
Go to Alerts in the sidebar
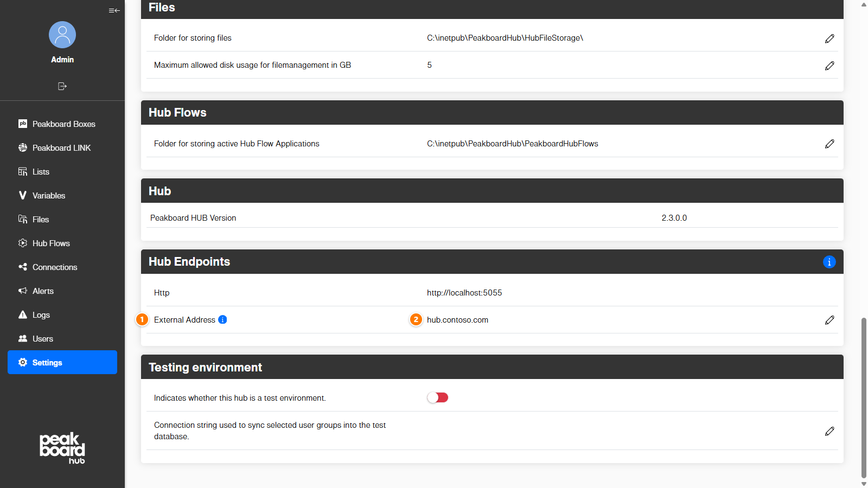[x=62, y=291]
